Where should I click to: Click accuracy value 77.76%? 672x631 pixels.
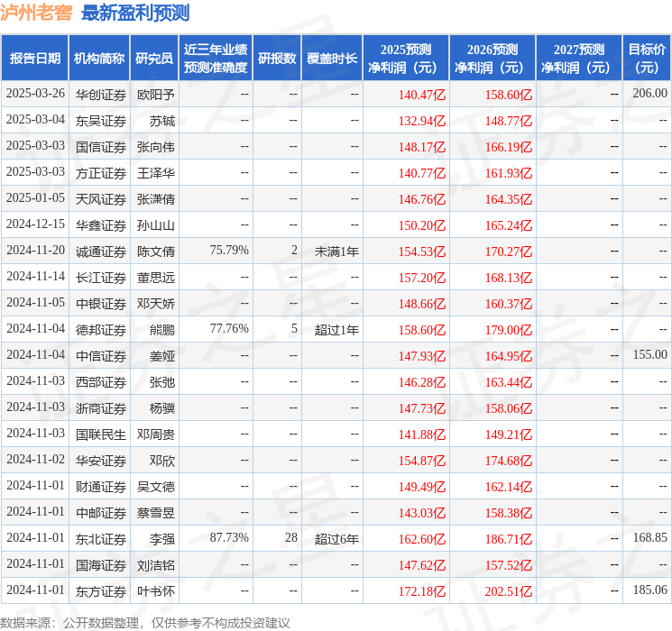click(229, 328)
